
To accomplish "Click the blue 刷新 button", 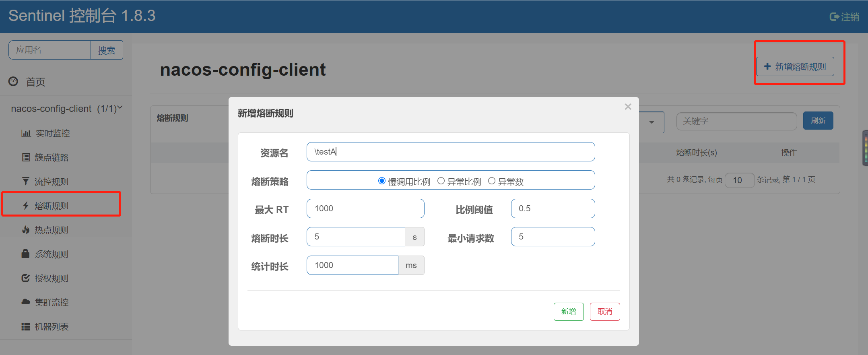I will (x=818, y=121).
